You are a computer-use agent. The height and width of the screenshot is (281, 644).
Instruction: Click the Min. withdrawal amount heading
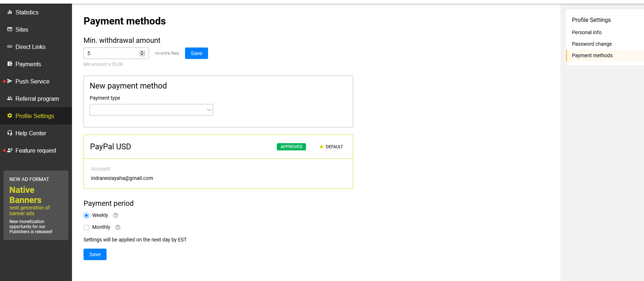122,40
